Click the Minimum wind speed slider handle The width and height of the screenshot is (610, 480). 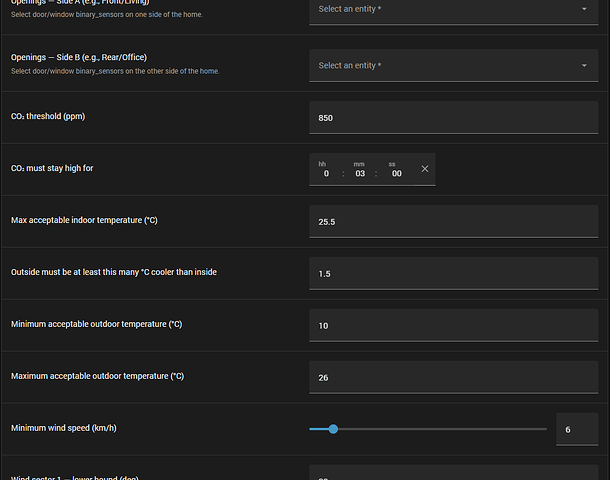333,429
